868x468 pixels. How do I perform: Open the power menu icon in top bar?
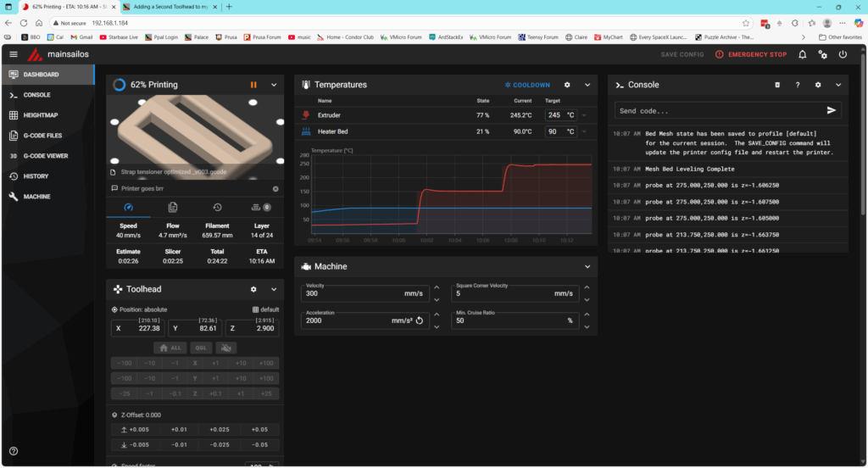(843, 54)
